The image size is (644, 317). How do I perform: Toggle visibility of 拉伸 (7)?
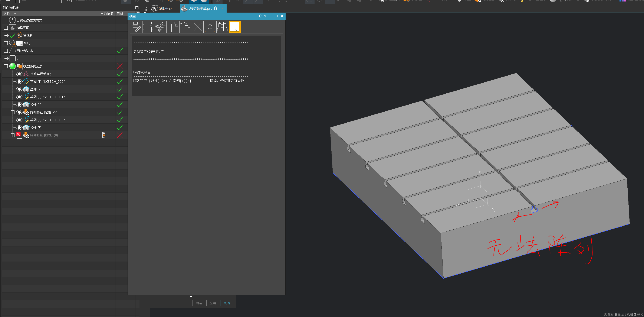[19, 128]
